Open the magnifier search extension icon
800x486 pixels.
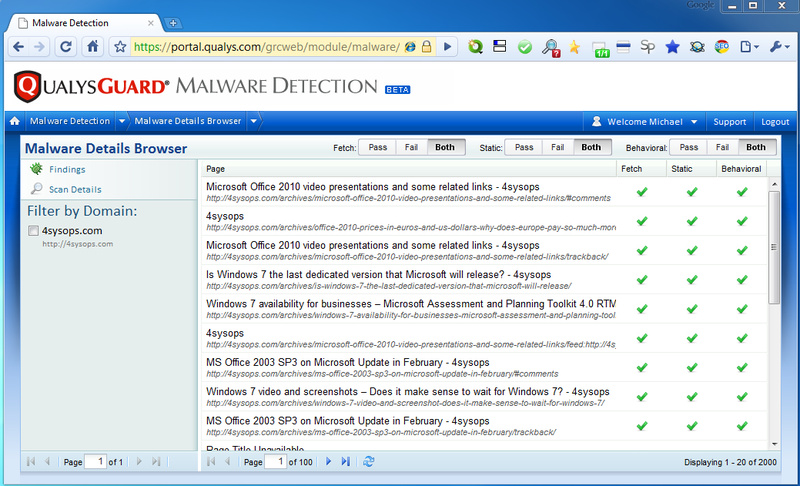[551, 47]
